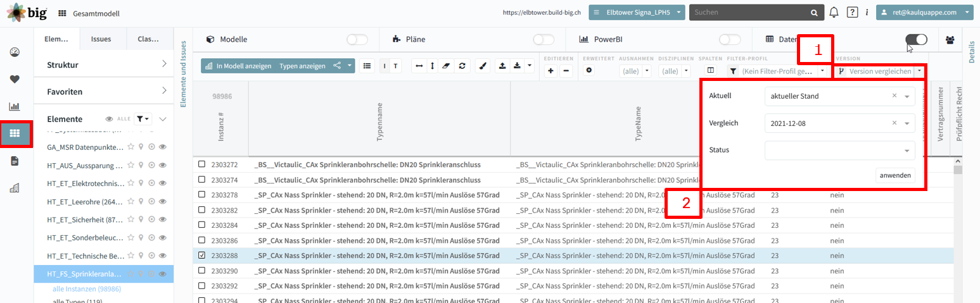Select the 'T' type mode button

395,66
